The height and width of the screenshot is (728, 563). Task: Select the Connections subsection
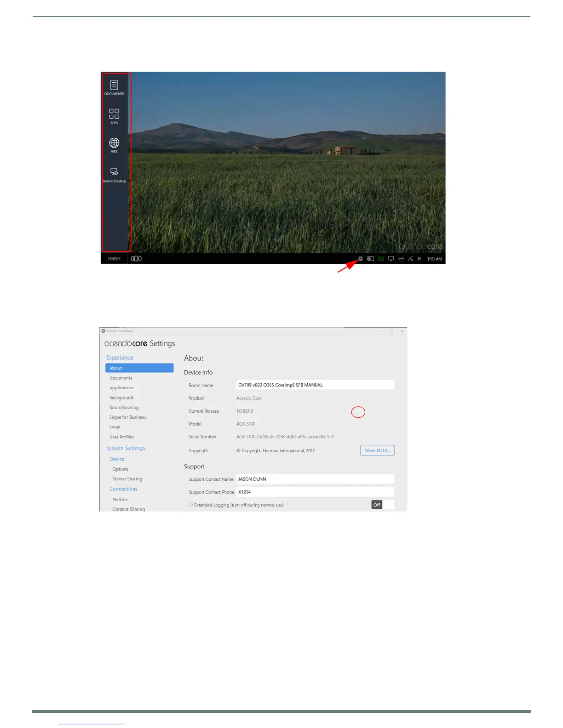(x=123, y=489)
